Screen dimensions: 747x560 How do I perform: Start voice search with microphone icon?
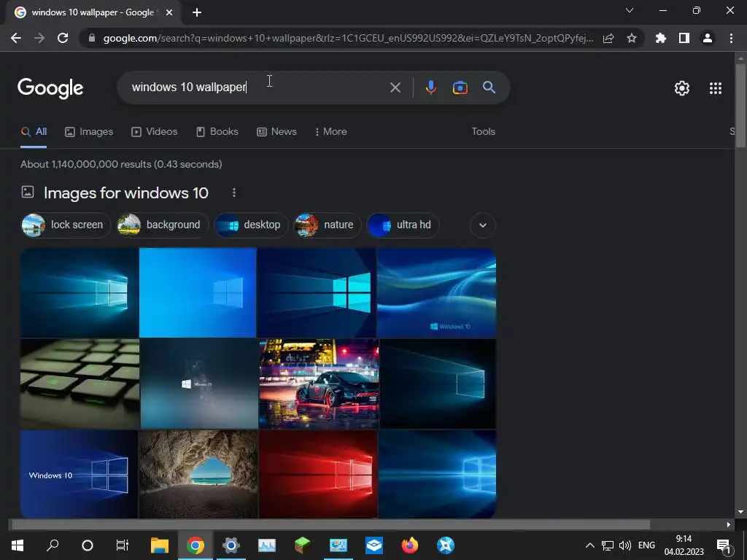[430, 87]
